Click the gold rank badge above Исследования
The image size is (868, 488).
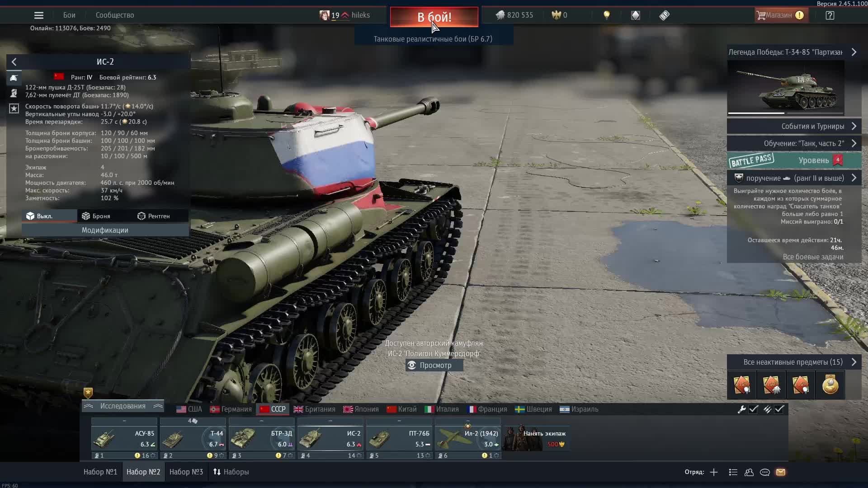point(88,392)
